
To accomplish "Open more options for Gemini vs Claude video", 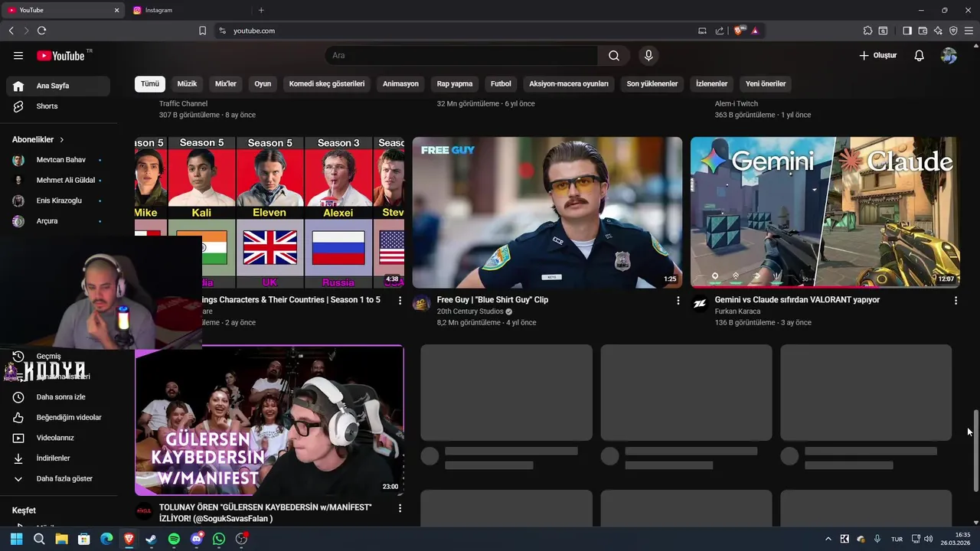I will pyautogui.click(x=955, y=301).
